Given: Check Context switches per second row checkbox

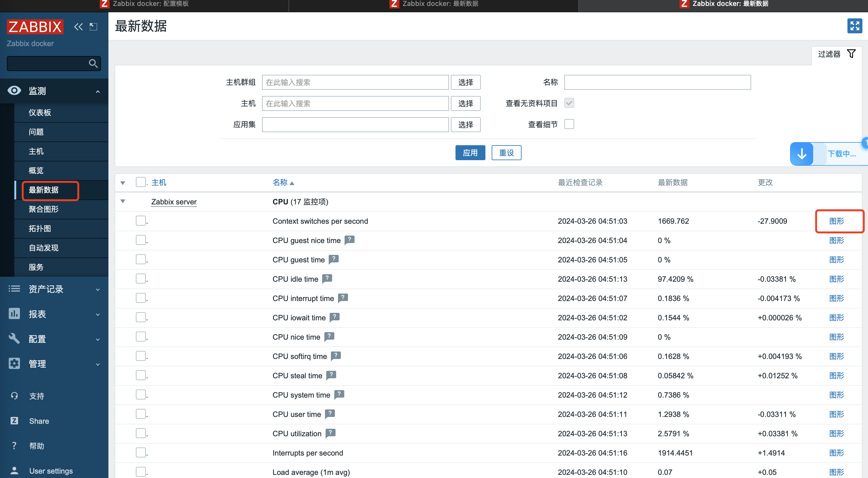Looking at the screenshot, I should tap(141, 221).
